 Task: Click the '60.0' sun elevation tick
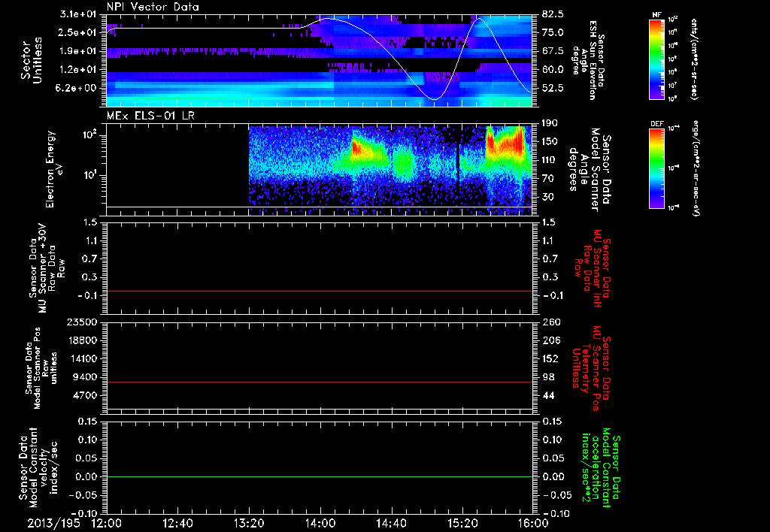point(553,70)
